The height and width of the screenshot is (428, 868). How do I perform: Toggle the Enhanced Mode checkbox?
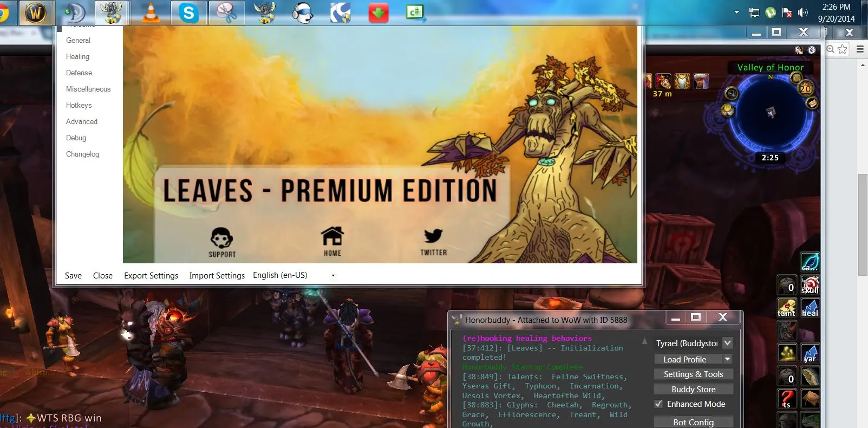tap(658, 404)
